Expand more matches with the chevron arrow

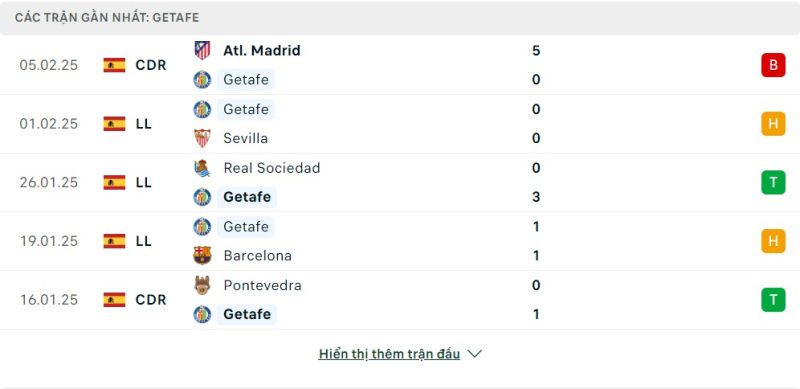[x=474, y=354]
